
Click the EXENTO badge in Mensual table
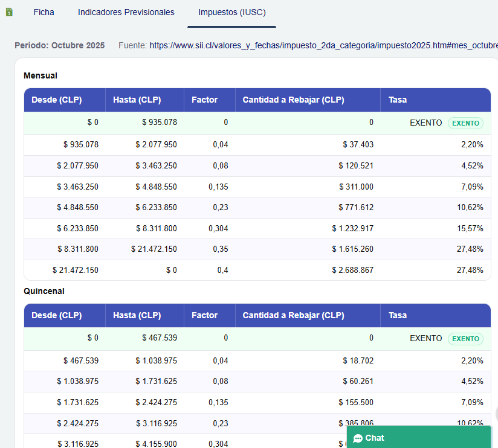click(465, 123)
